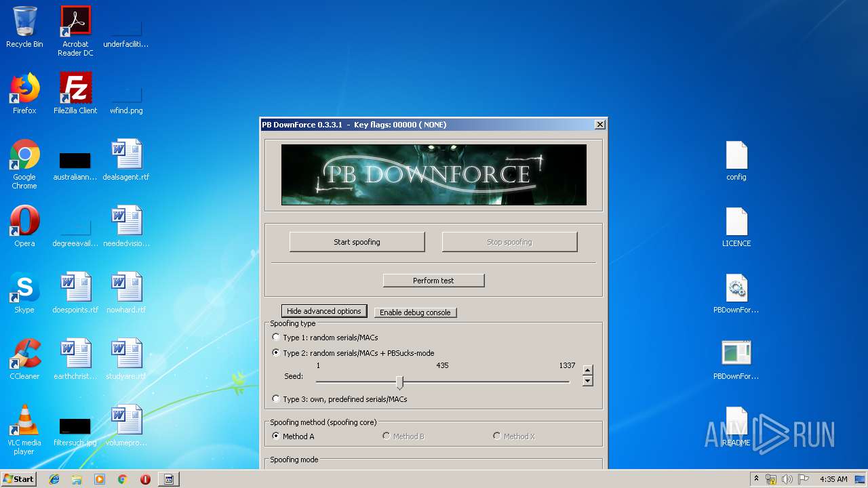
Task: Click the Perform test button
Action: [433, 281]
